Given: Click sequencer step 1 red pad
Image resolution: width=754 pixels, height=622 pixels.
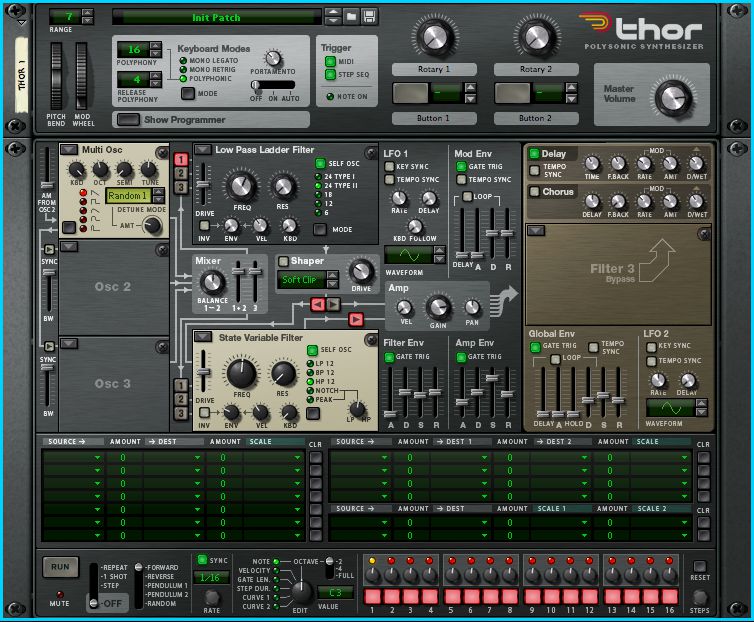Looking at the screenshot, I should click(372, 597).
